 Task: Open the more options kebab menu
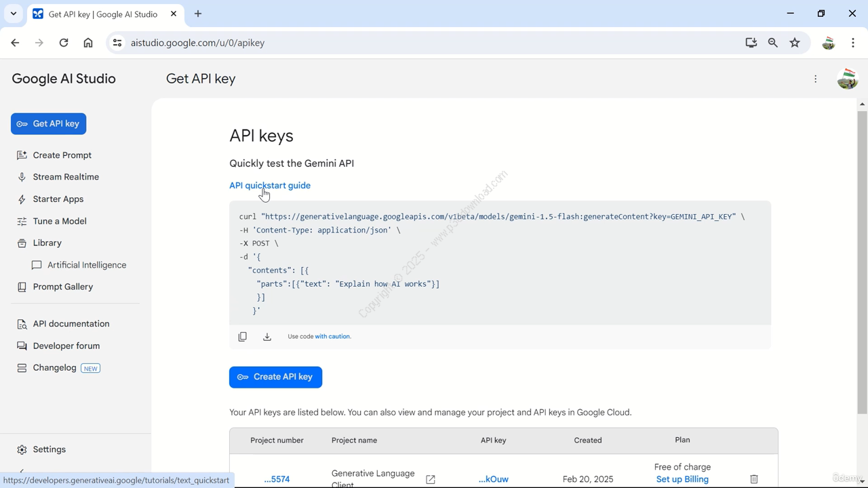click(816, 79)
